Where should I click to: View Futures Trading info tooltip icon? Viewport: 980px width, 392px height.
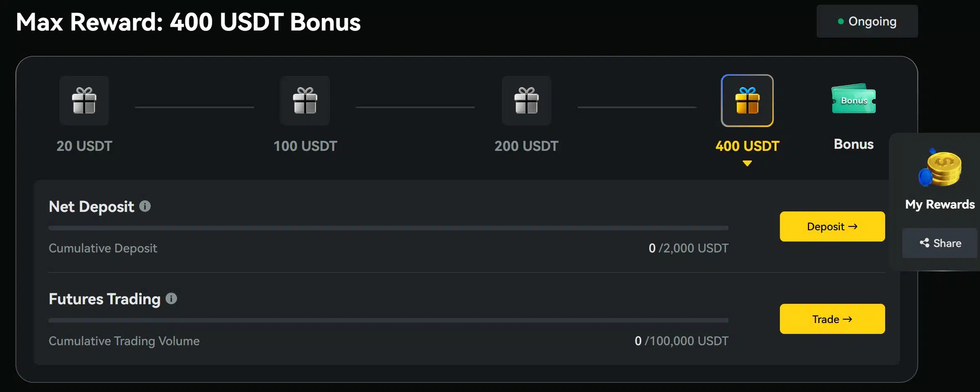point(170,298)
